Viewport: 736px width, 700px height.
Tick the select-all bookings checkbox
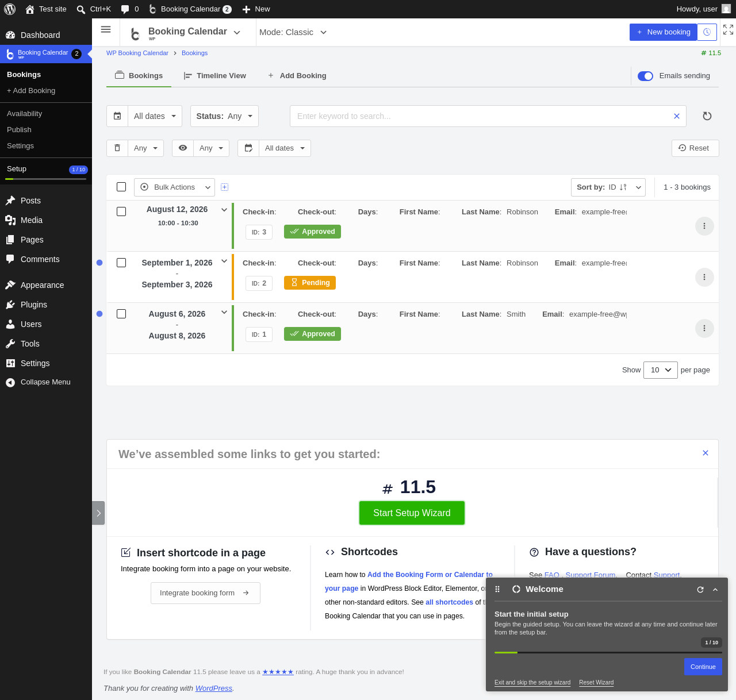tap(121, 187)
